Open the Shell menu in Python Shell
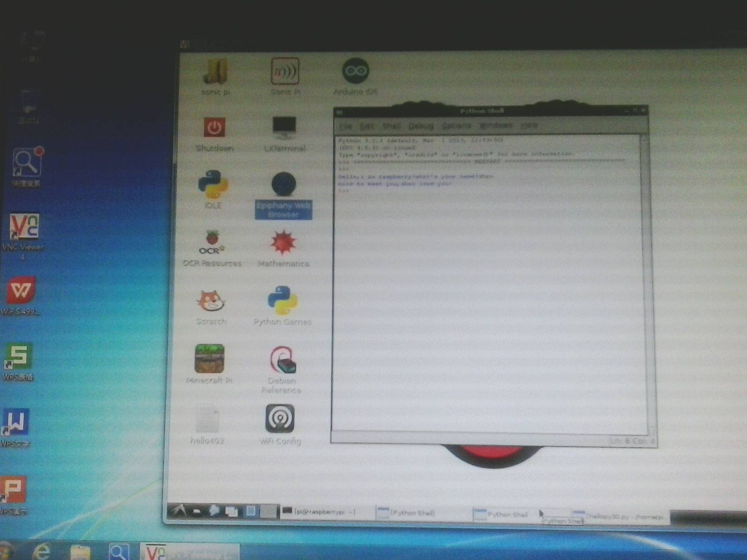The width and height of the screenshot is (747, 560). pyautogui.click(x=391, y=126)
